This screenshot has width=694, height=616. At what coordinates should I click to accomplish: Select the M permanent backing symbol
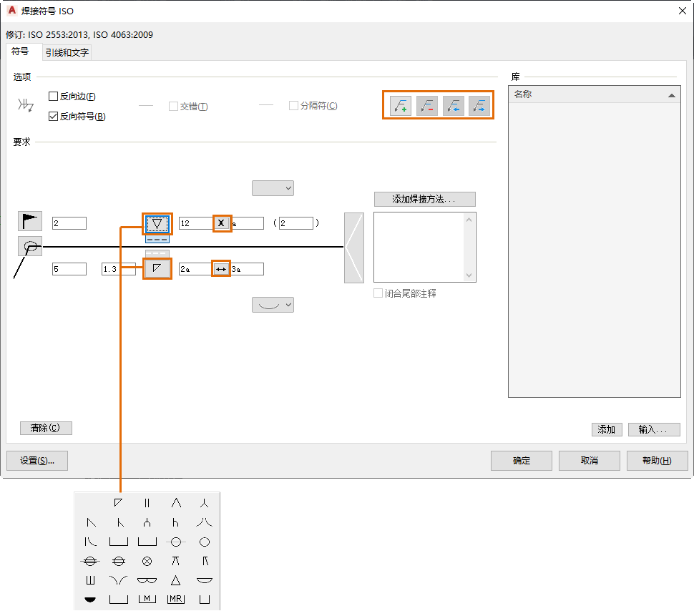click(x=147, y=599)
